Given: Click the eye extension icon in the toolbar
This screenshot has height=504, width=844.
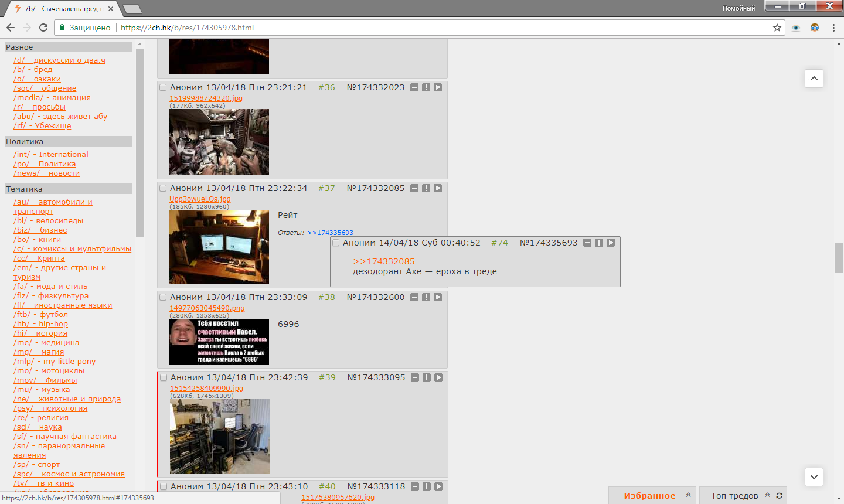Looking at the screenshot, I should pos(796,28).
